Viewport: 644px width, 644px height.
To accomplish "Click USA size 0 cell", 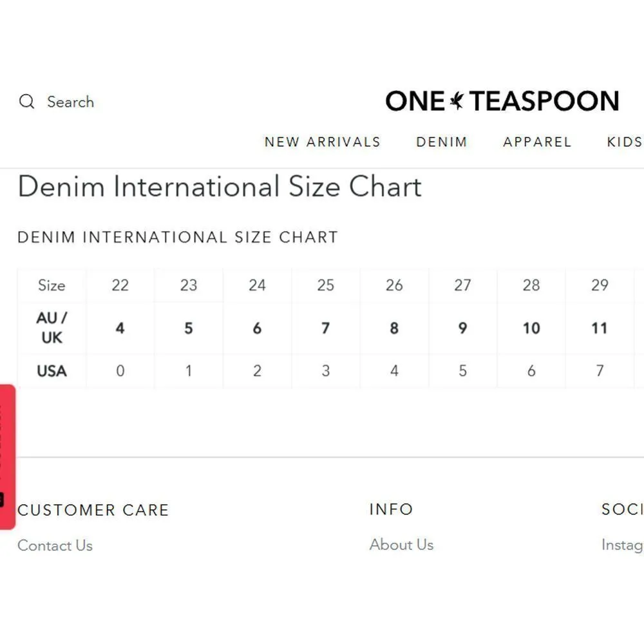I will pos(120,371).
